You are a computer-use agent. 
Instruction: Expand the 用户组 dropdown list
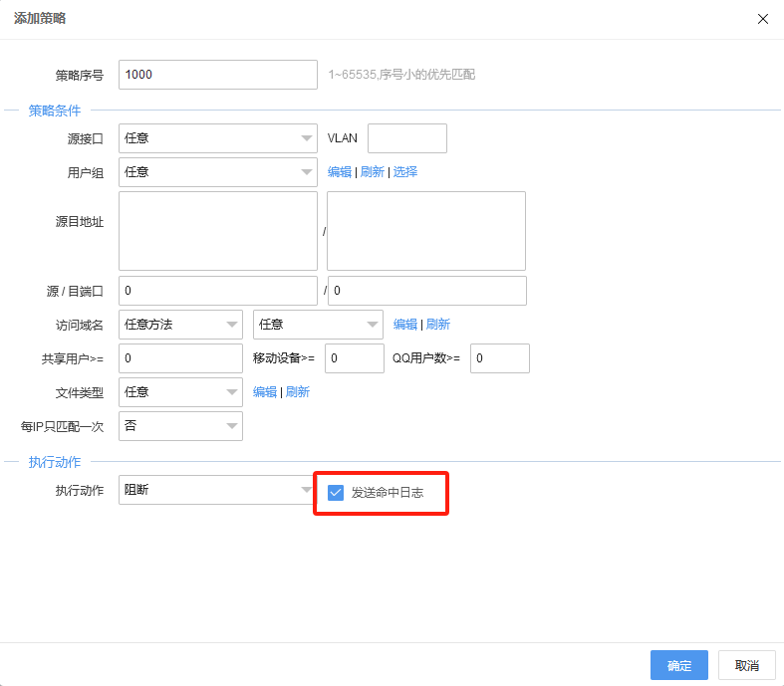point(217,171)
